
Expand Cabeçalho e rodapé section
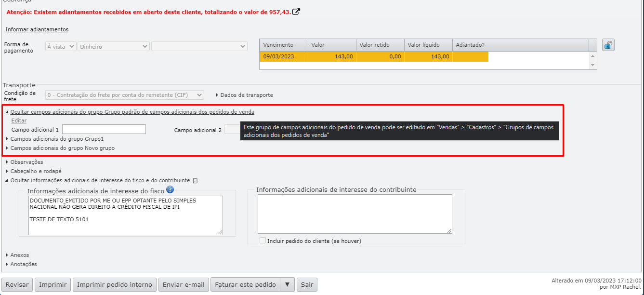point(33,171)
